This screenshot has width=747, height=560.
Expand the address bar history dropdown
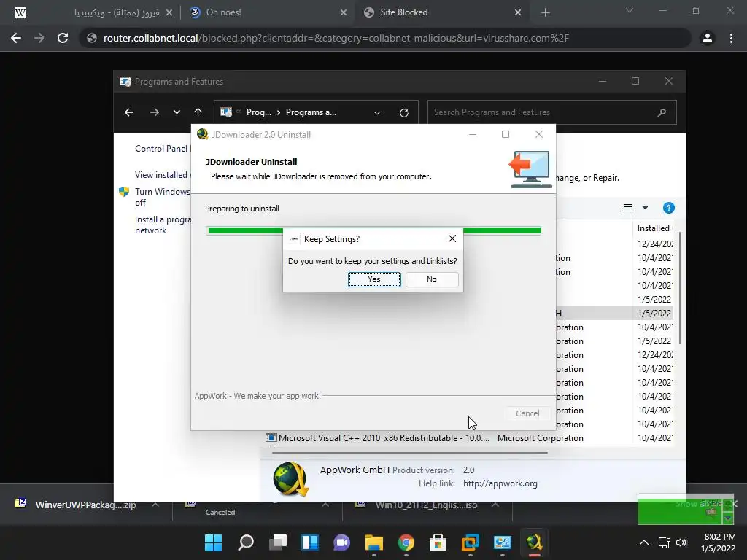[377, 113]
